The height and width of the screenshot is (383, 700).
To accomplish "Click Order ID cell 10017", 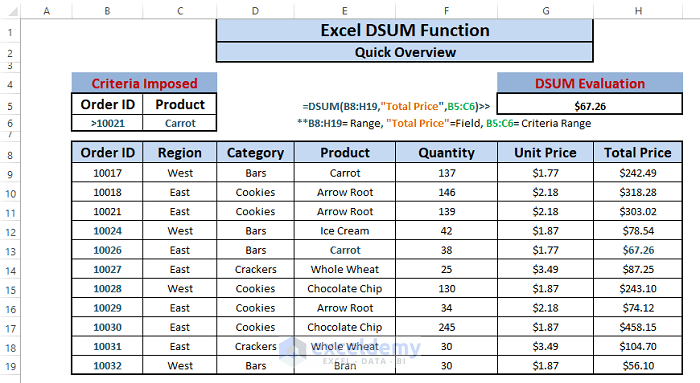I will pyautogui.click(x=107, y=173).
